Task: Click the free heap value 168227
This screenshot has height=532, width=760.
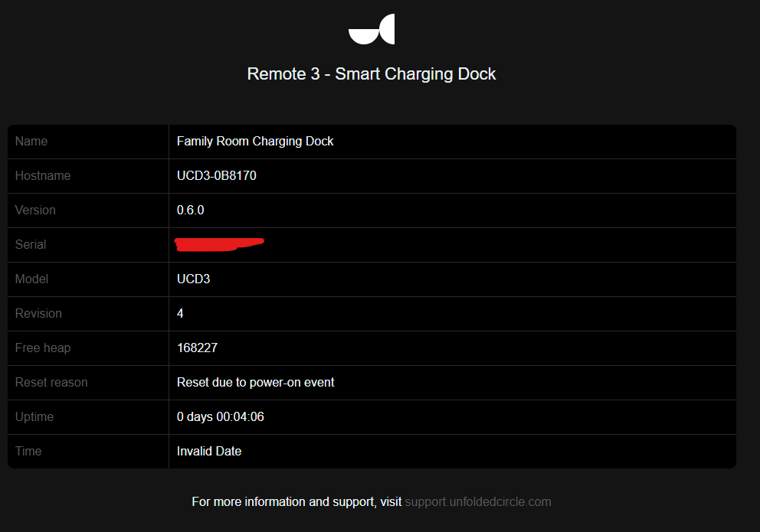Action: tap(197, 348)
